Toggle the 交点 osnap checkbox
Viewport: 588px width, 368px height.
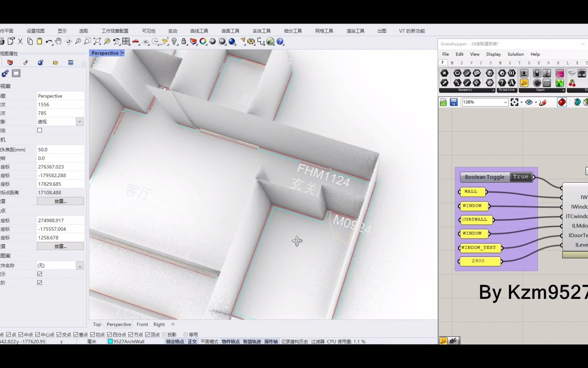pyautogui.click(x=59, y=335)
